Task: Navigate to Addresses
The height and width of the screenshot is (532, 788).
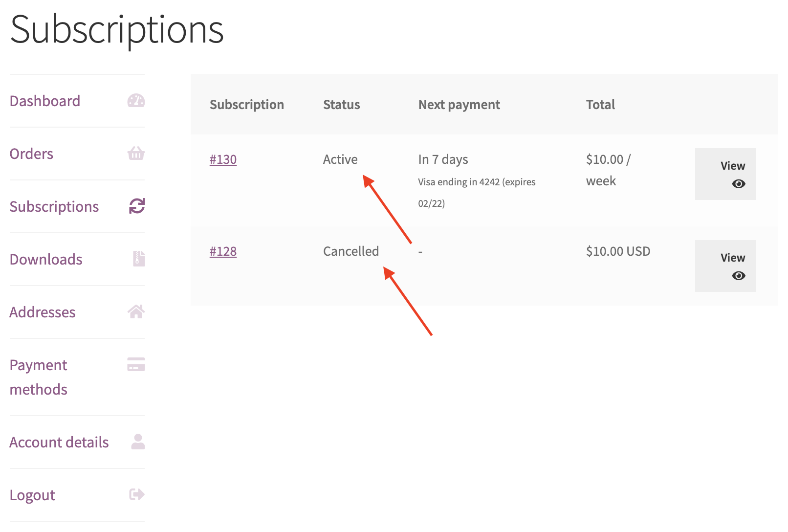Action: 43,312
